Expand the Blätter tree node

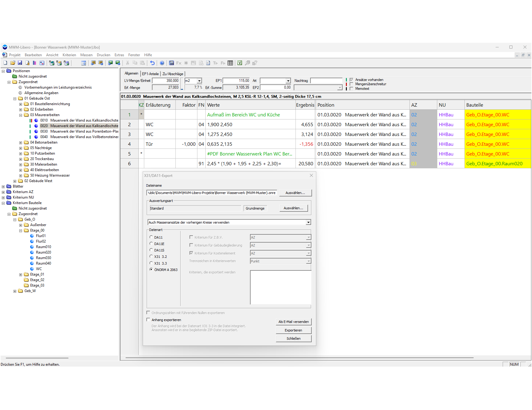[3, 187]
